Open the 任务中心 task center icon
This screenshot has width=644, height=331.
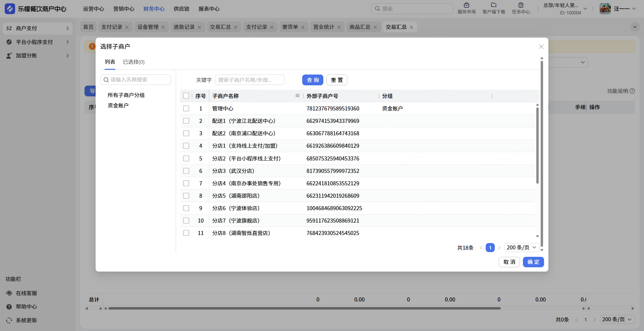click(x=521, y=5)
